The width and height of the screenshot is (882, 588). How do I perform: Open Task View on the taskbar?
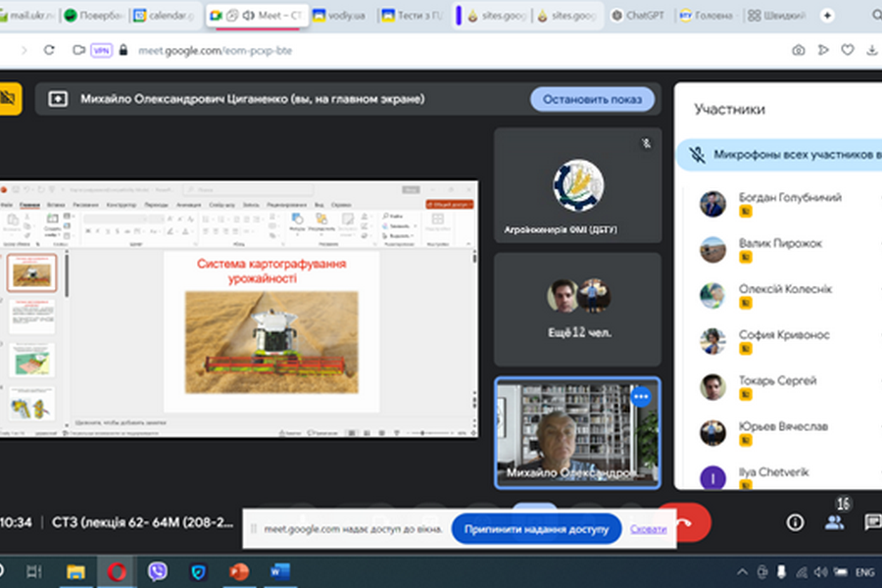pyautogui.click(x=34, y=572)
